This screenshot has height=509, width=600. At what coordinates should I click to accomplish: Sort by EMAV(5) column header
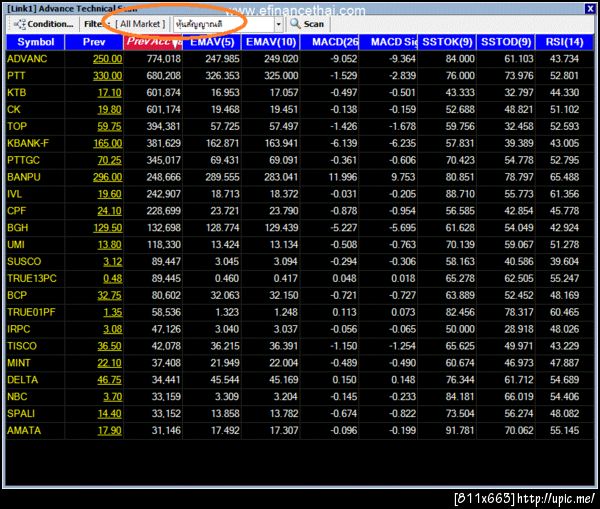(x=212, y=42)
